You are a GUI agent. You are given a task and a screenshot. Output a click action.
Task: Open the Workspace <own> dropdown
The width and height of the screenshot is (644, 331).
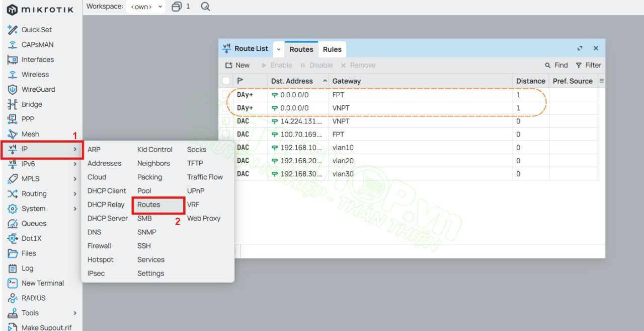point(145,7)
